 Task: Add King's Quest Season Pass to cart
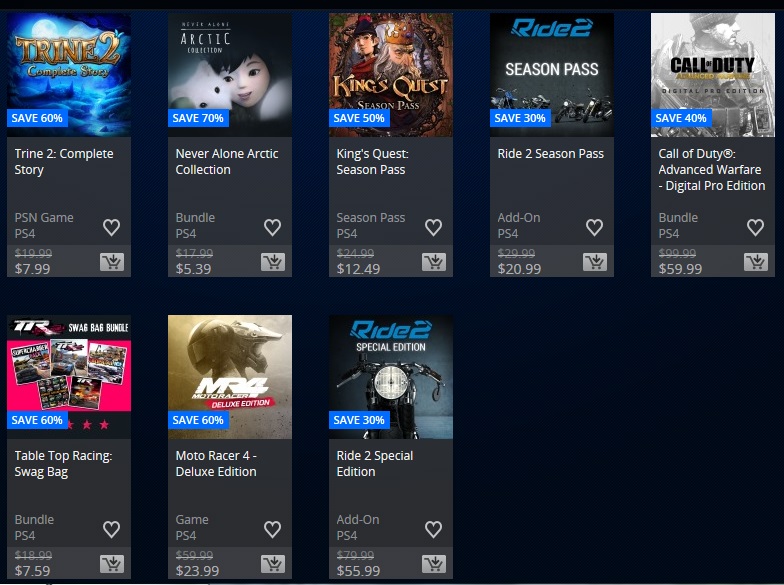tap(434, 262)
